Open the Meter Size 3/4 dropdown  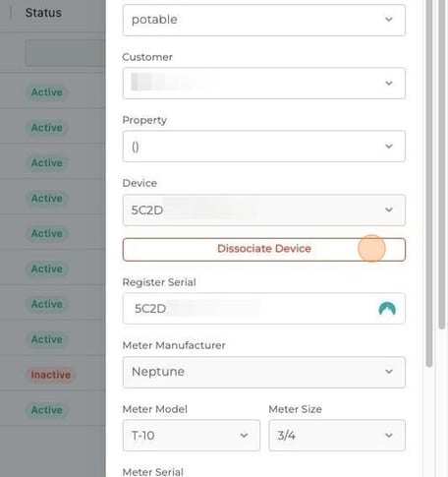(337, 436)
